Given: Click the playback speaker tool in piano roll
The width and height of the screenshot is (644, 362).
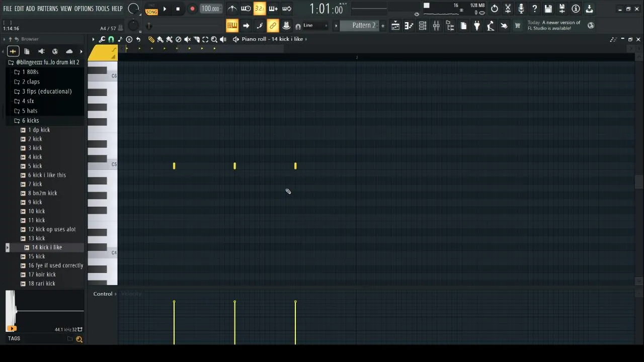Looking at the screenshot, I should [223, 39].
